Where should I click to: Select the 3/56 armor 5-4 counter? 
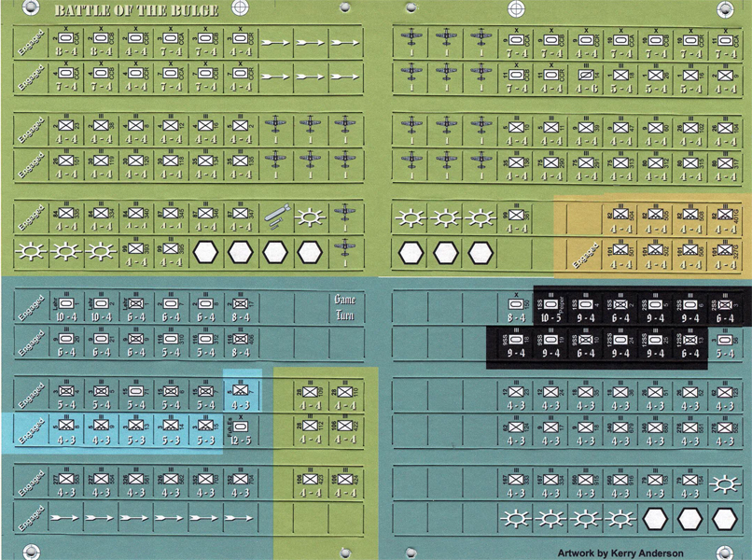(725, 344)
